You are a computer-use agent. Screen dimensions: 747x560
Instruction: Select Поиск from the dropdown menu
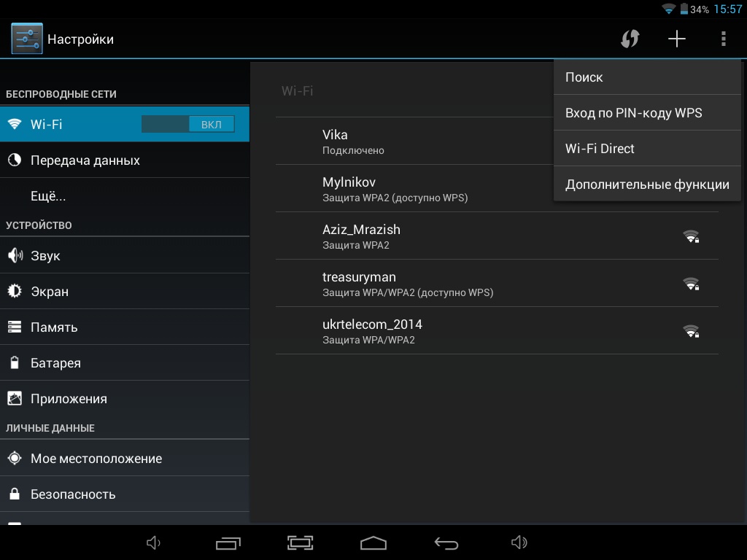click(647, 77)
